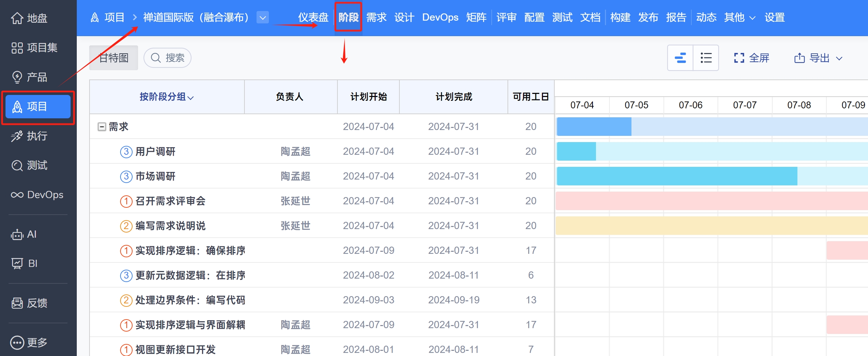Image resolution: width=868 pixels, height=356 pixels.
Task: Open the 仪表盘 tab
Action: [313, 18]
